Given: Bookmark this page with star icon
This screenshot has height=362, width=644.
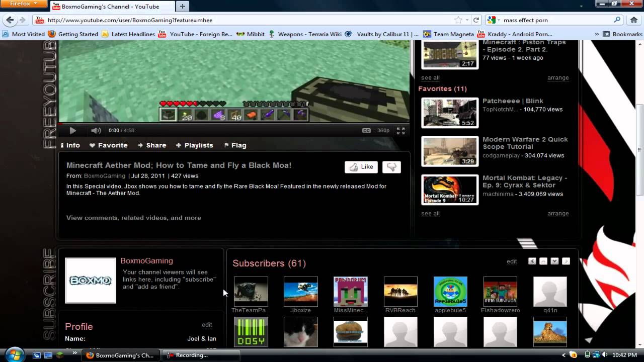Looking at the screenshot, I should pyautogui.click(x=458, y=20).
